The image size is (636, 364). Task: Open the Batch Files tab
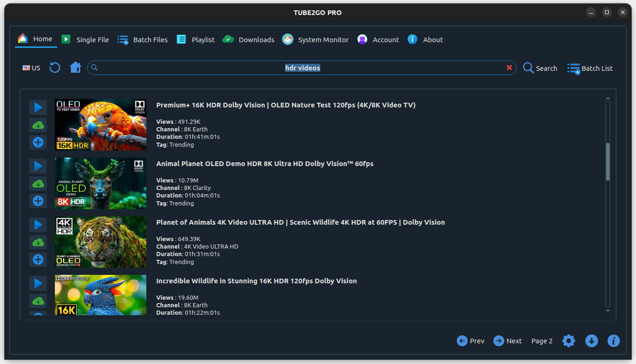click(143, 40)
